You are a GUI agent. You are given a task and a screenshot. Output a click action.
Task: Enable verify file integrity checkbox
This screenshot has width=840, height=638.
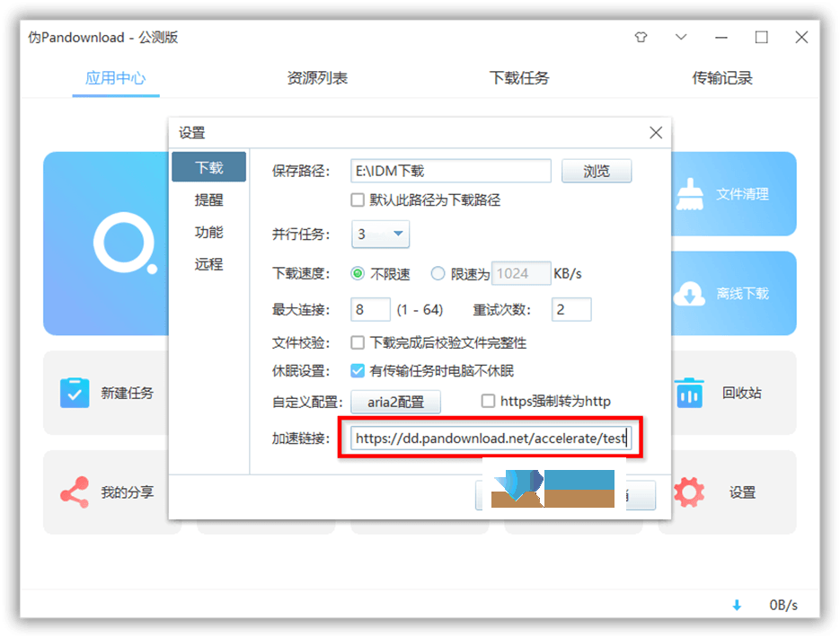coord(358,342)
